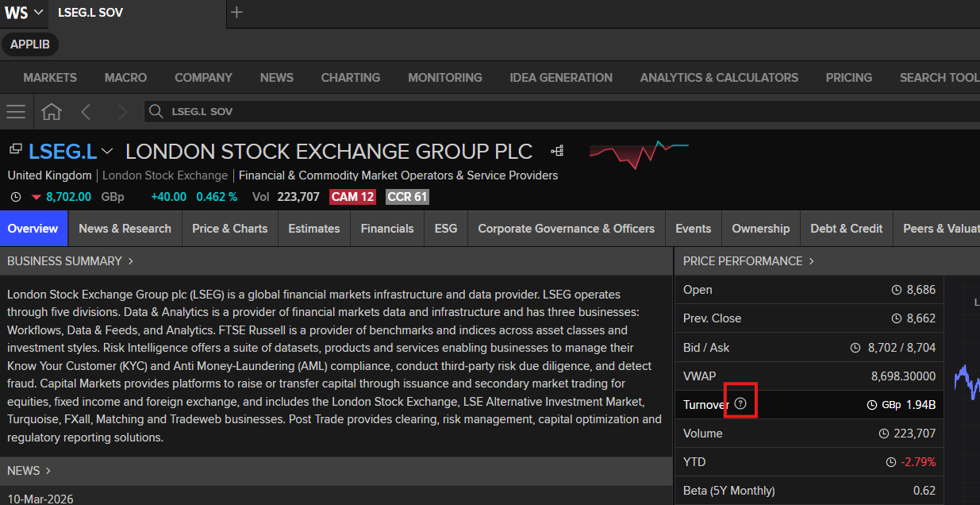Image resolution: width=980 pixels, height=505 pixels.
Task: Open the sparkline price chart thumbnail
Action: 639,154
